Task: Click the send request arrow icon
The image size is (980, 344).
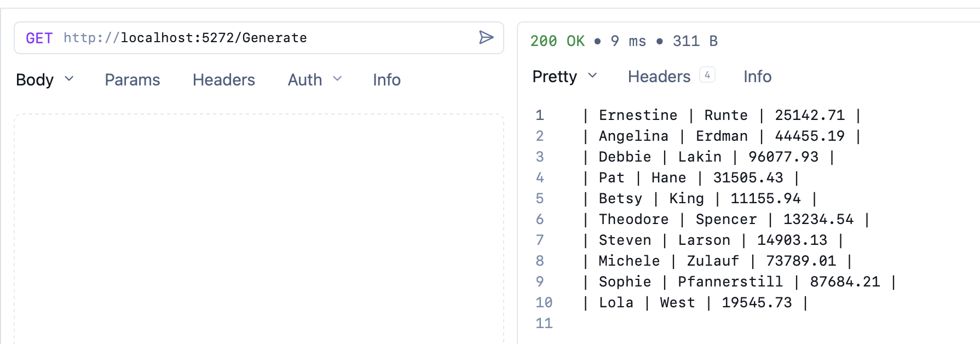Action: pos(486,37)
